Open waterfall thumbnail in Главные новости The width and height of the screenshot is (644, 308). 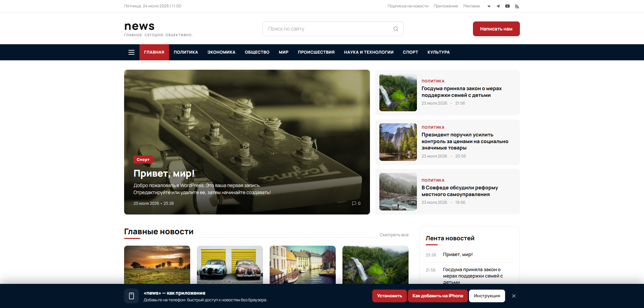click(x=375, y=265)
